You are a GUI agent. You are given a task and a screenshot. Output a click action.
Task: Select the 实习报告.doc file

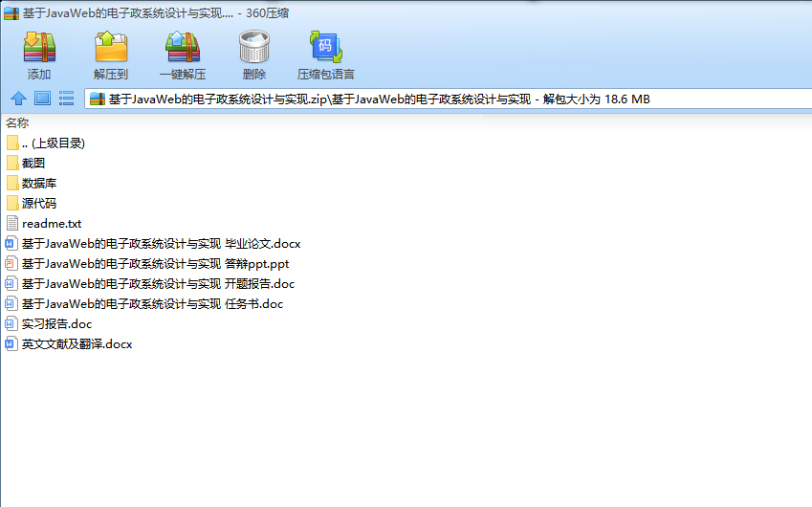point(49,324)
